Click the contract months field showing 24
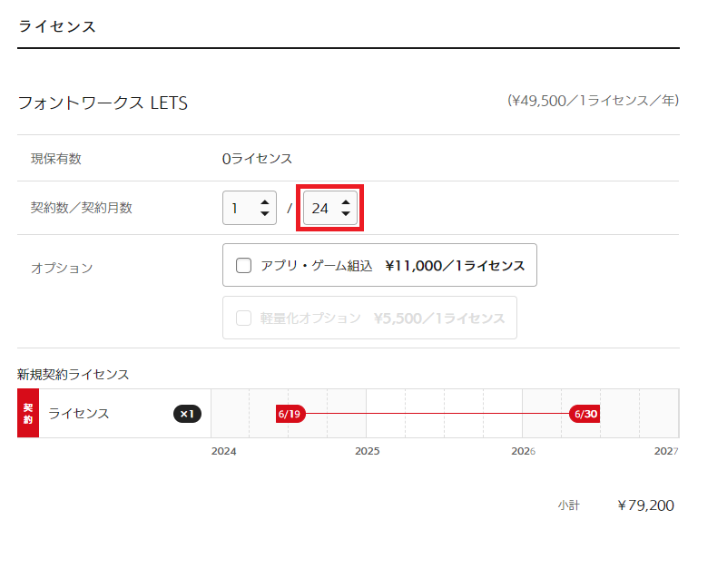 click(x=330, y=208)
